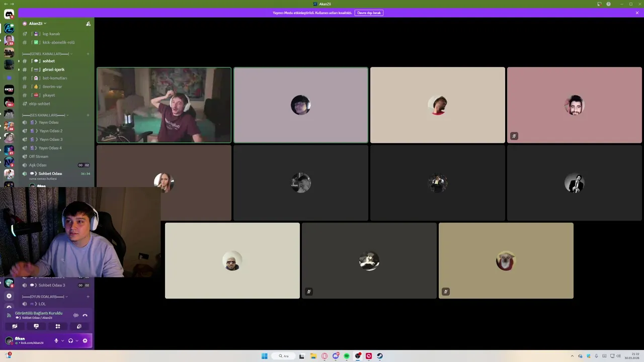The image size is (644, 362).
Task: Join the Off Stream voice channel
Action: pos(55,156)
